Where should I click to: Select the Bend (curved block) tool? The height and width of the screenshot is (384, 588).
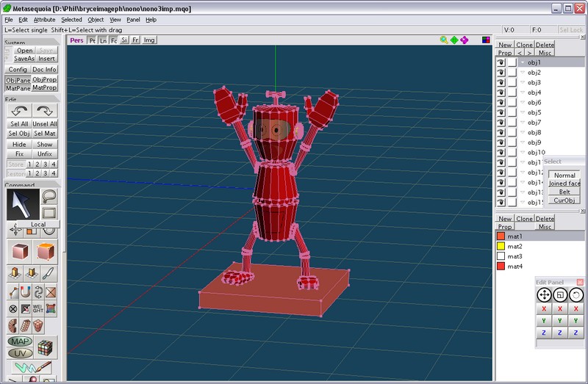click(13, 326)
